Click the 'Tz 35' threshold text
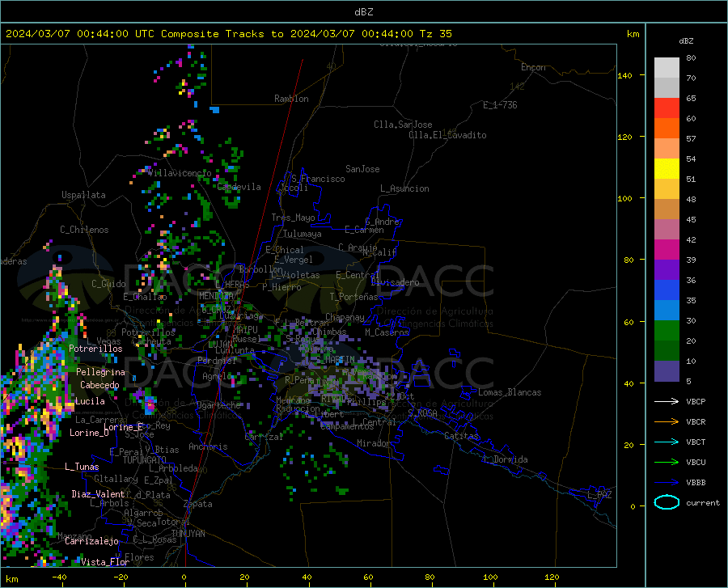 tap(435, 34)
